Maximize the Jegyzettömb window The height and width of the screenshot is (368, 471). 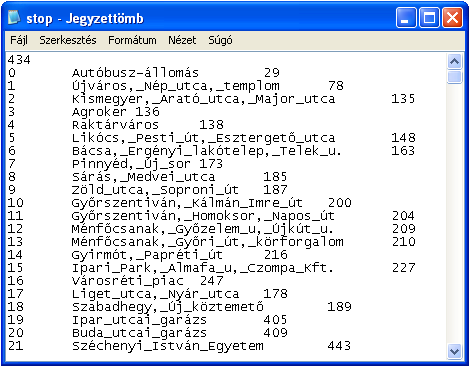pos(429,17)
